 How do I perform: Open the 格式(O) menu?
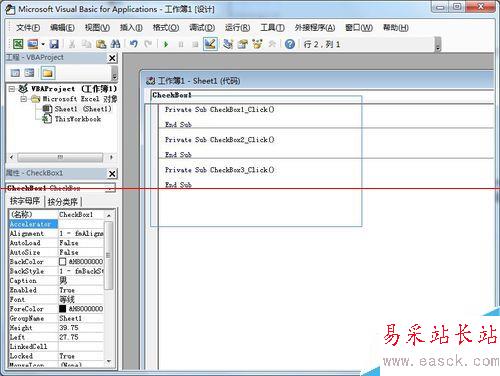(x=166, y=28)
